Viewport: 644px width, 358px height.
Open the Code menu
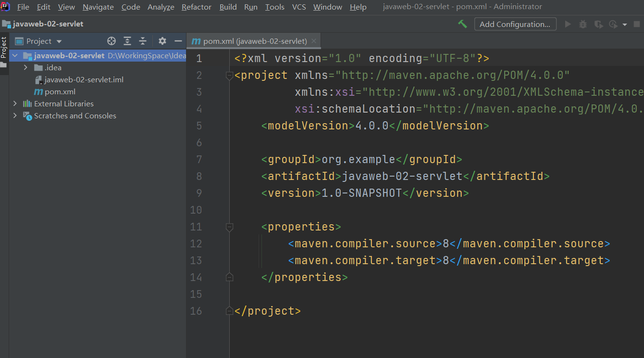[x=131, y=7]
